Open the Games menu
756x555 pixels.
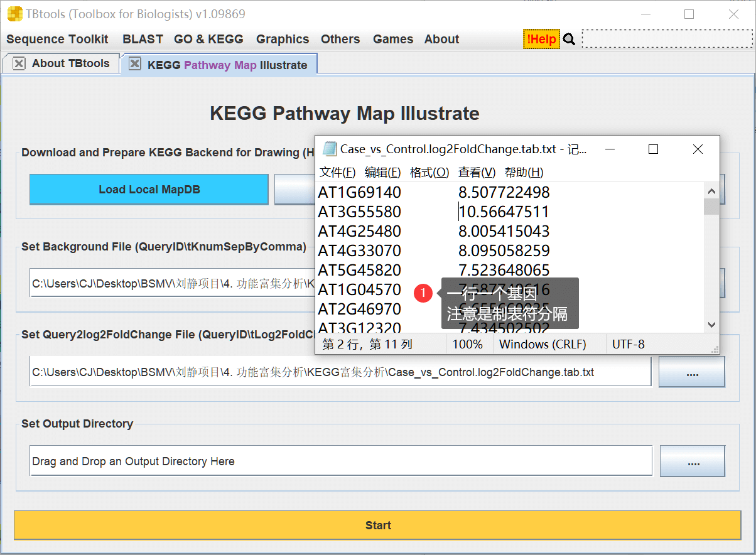(x=393, y=39)
